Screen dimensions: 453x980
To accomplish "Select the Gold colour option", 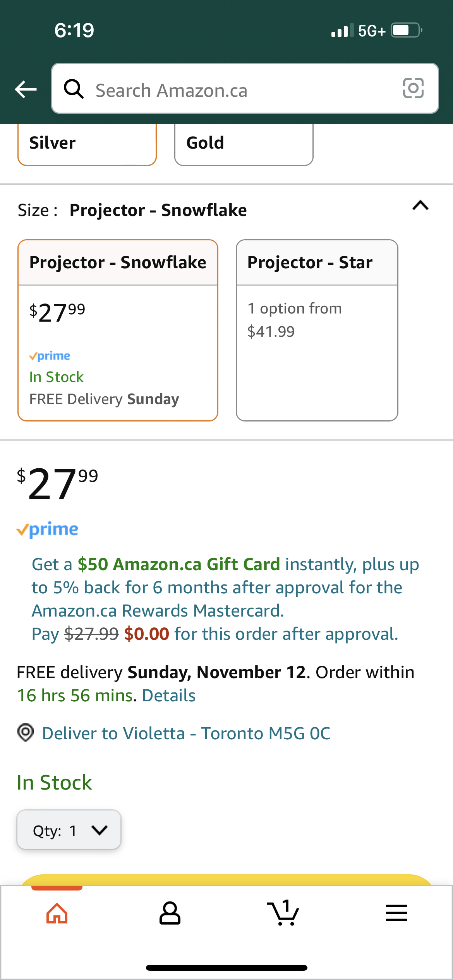I will tap(244, 143).
